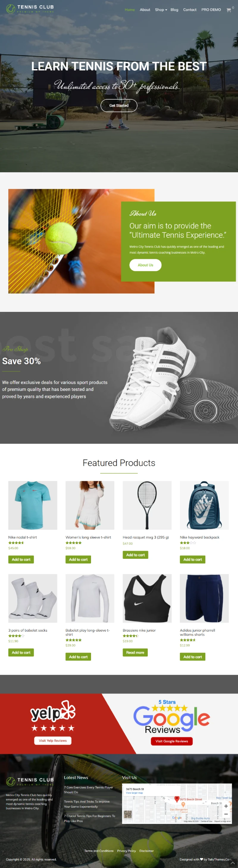This screenshot has height=868, width=238.
Task: Open the Nike hayward backpack product image
Action: (204, 505)
